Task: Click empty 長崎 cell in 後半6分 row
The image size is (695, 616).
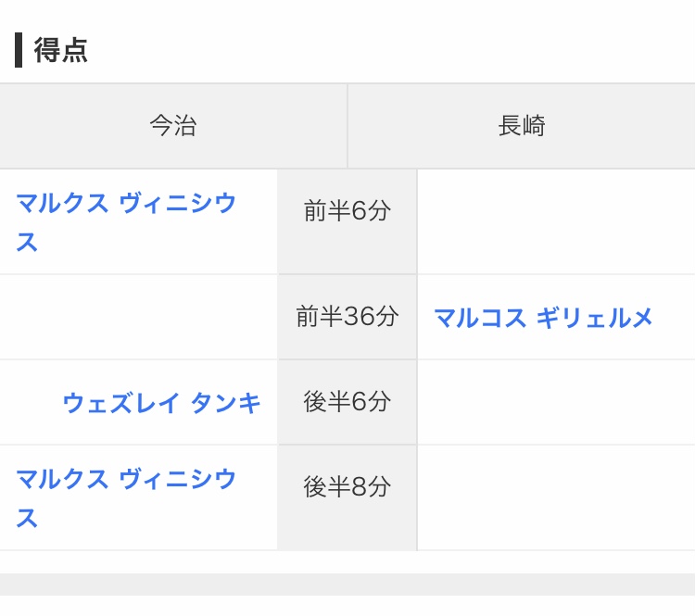Action: pos(556,402)
